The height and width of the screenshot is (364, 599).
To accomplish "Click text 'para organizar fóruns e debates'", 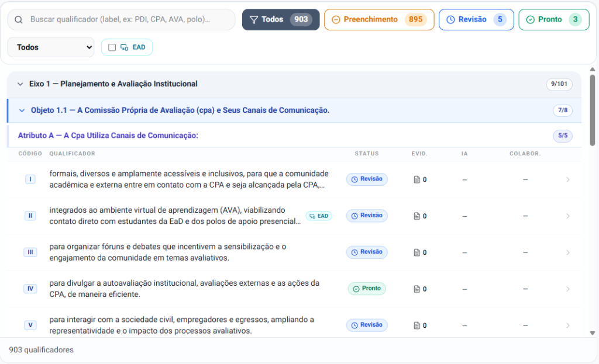I will click(x=104, y=247).
